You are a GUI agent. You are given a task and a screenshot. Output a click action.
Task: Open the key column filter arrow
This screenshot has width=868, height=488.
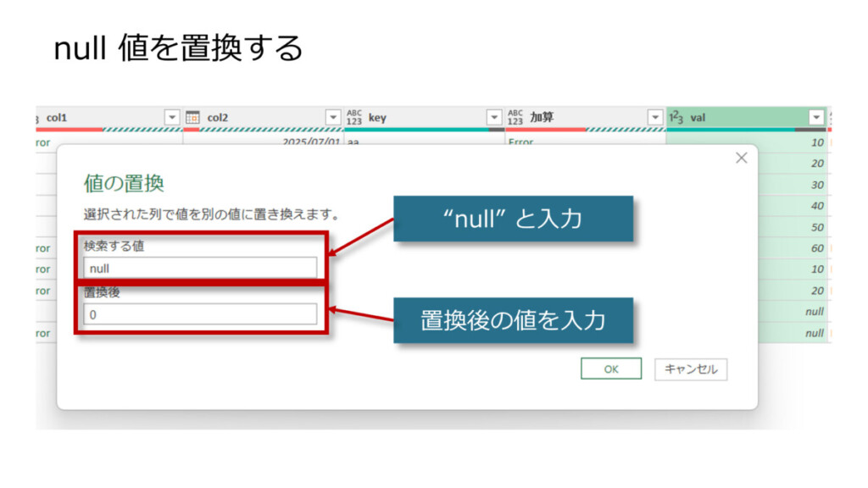(494, 118)
